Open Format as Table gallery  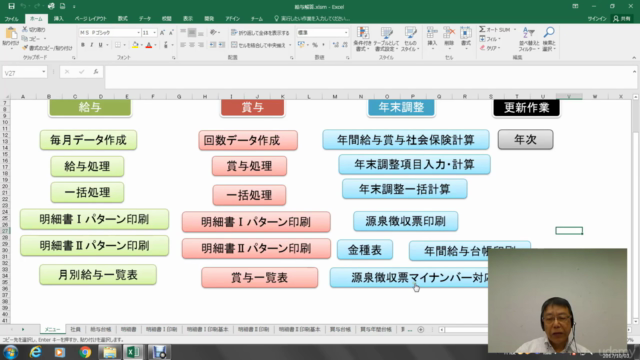pos(386,39)
